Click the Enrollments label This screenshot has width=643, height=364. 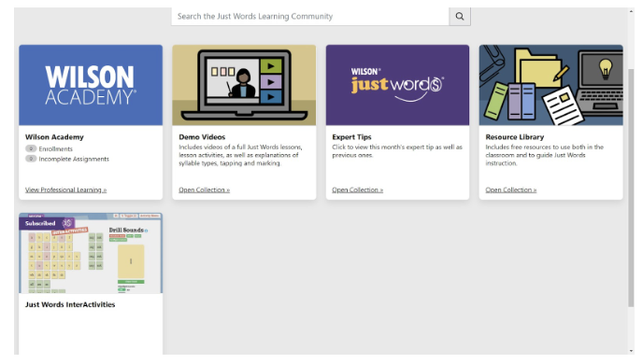(56, 149)
